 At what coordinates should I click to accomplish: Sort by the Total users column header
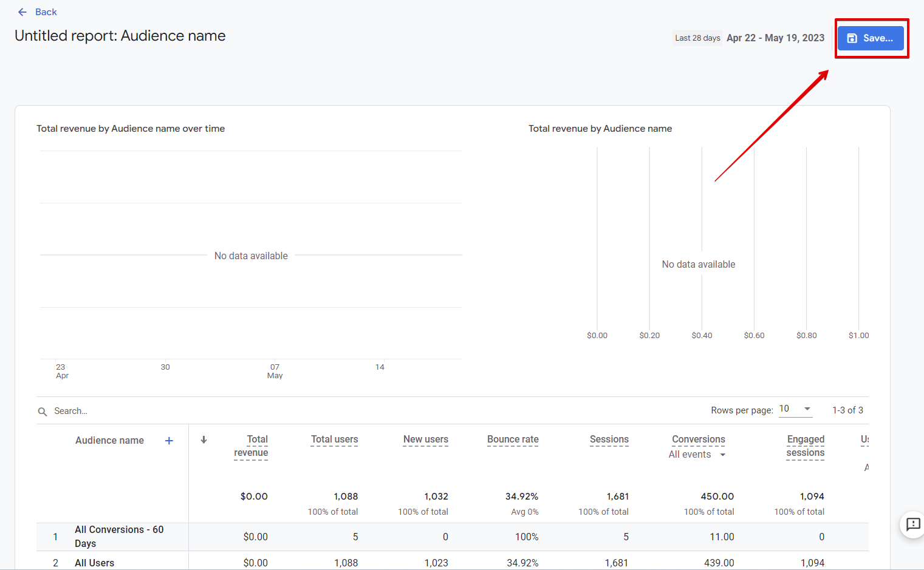334,439
